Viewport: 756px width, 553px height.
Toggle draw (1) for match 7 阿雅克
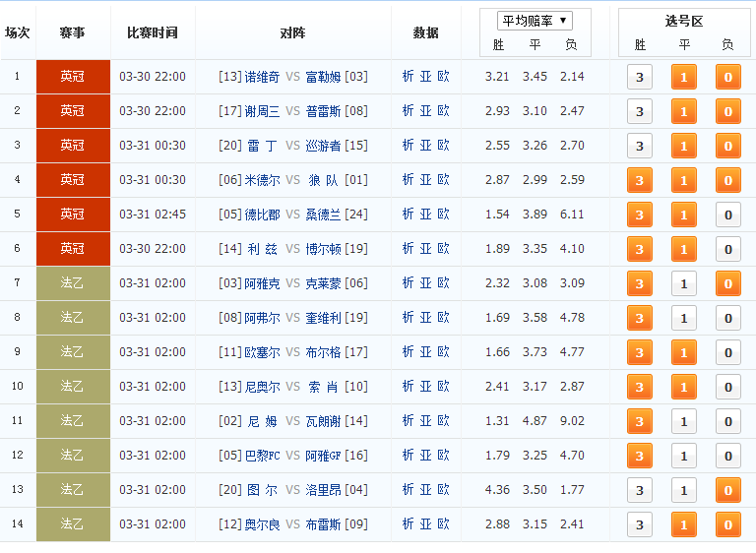[x=684, y=283]
